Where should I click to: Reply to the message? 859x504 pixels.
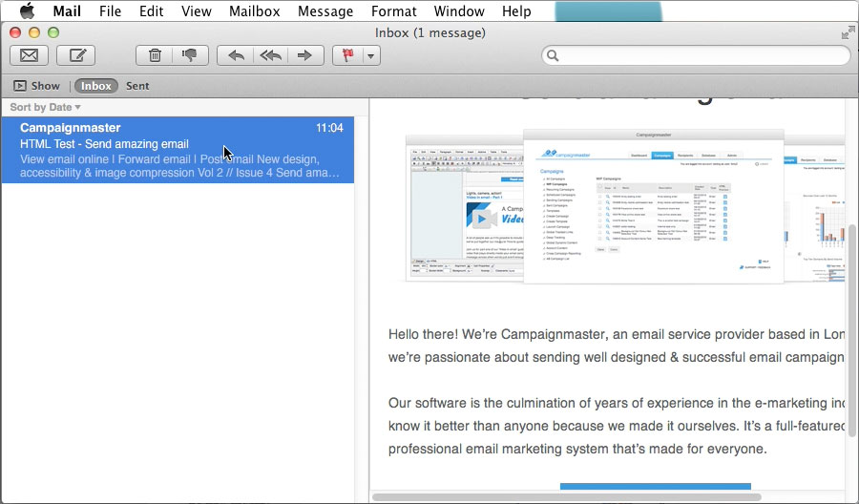[236, 55]
